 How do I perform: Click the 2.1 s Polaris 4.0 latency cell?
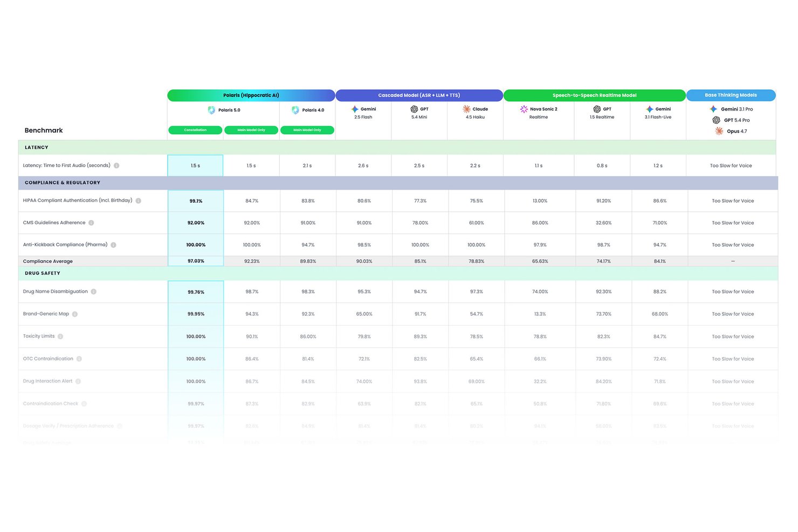click(x=307, y=165)
